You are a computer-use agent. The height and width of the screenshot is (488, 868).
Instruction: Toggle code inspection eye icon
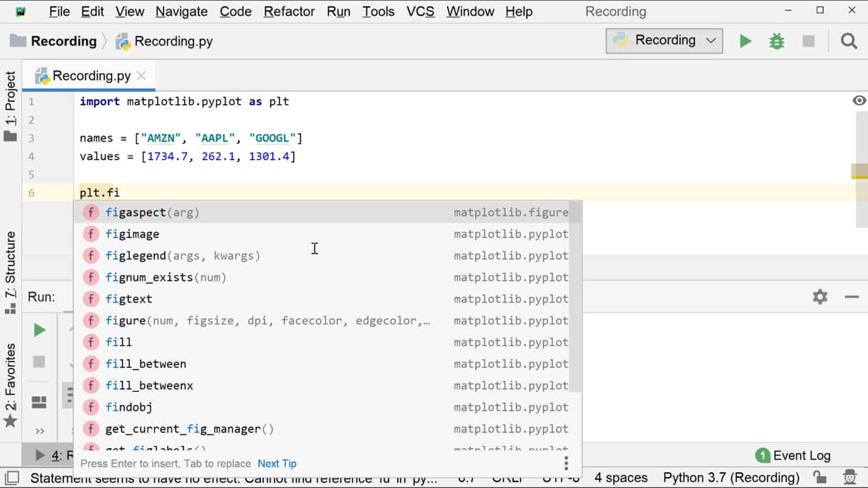pyautogui.click(x=859, y=100)
